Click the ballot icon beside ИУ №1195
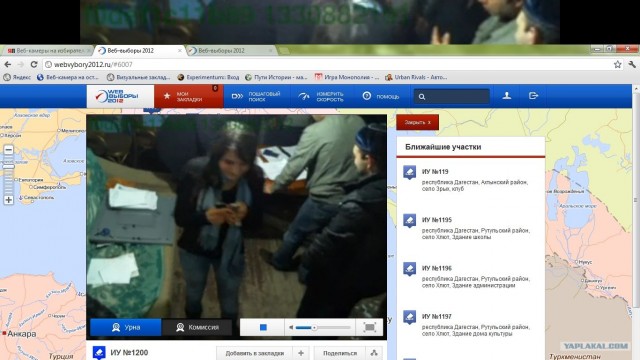This screenshot has height=360, width=640. click(x=409, y=221)
